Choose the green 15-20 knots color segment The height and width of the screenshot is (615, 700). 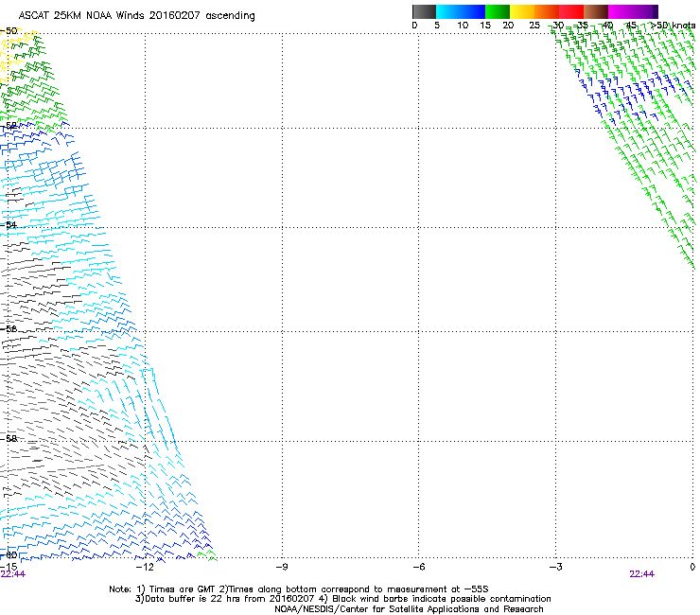coord(498,11)
